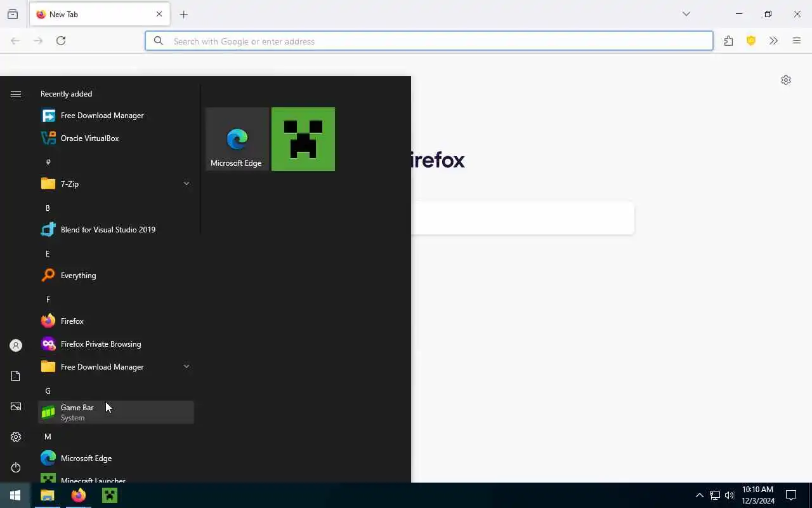Expand the Free Download Manager folder chevron
Screen dimensions: 812x508
pos(187,367)
